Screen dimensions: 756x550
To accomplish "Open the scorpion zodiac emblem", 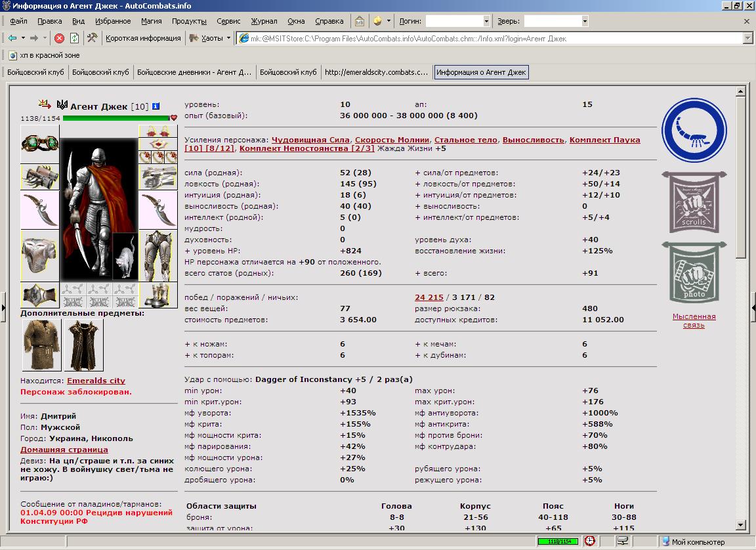I will tap(694, 130).
